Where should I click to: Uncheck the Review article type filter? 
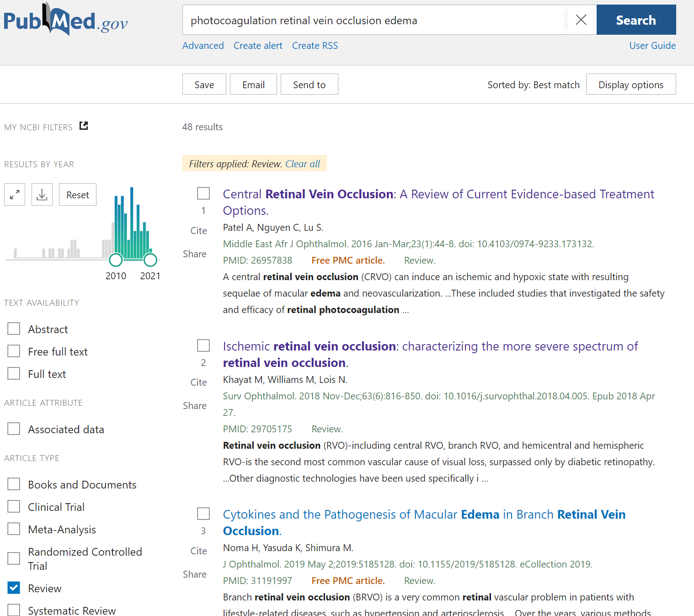[14, 588]
